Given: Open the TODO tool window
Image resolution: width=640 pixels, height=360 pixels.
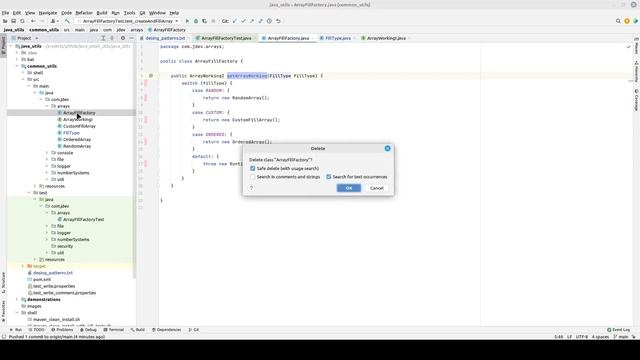Looking at the screenshot, I should point(36,330).
